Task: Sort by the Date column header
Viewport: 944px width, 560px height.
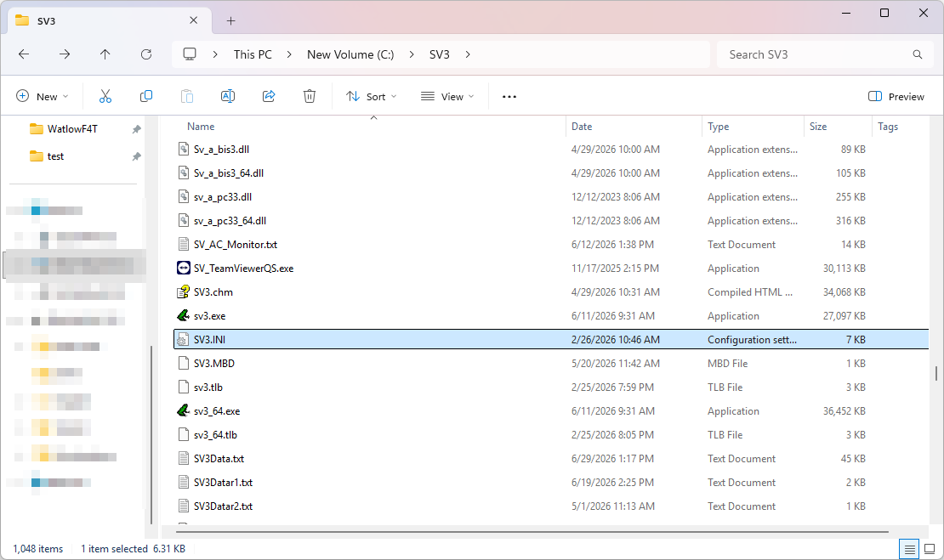Action: point(582,127)
